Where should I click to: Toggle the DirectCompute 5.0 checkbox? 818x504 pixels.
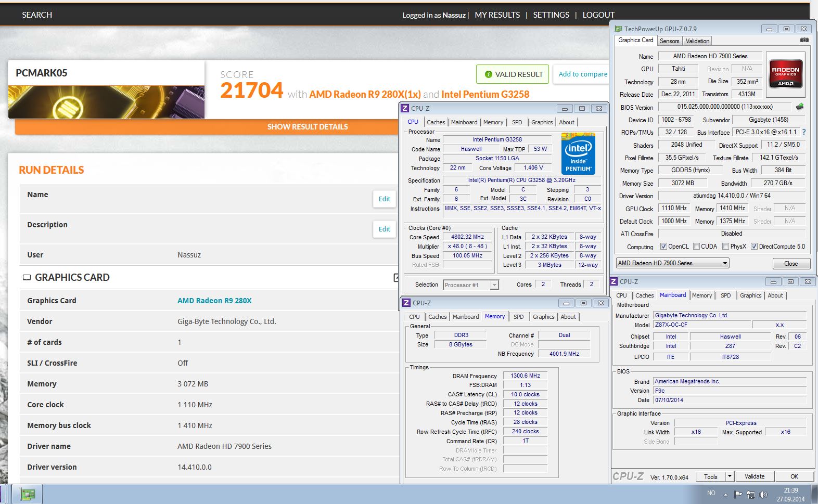point(754,247)
